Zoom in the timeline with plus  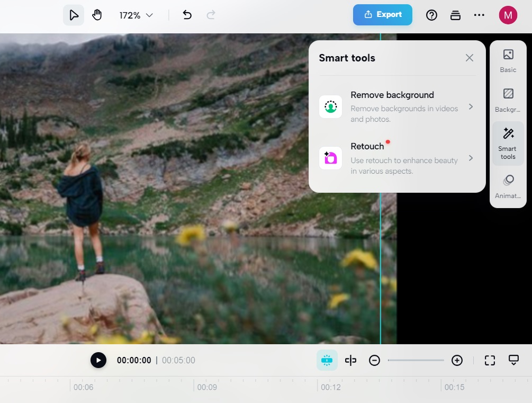coord(457,360)
